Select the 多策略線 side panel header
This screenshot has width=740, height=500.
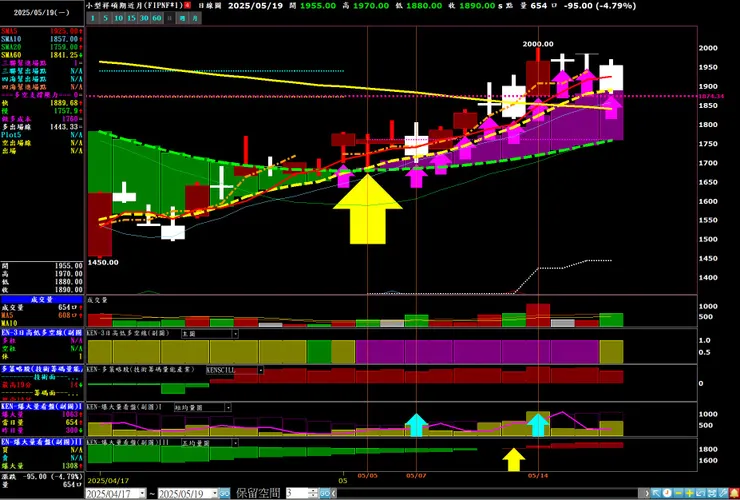pyautogui.click(x=42, y=369)
